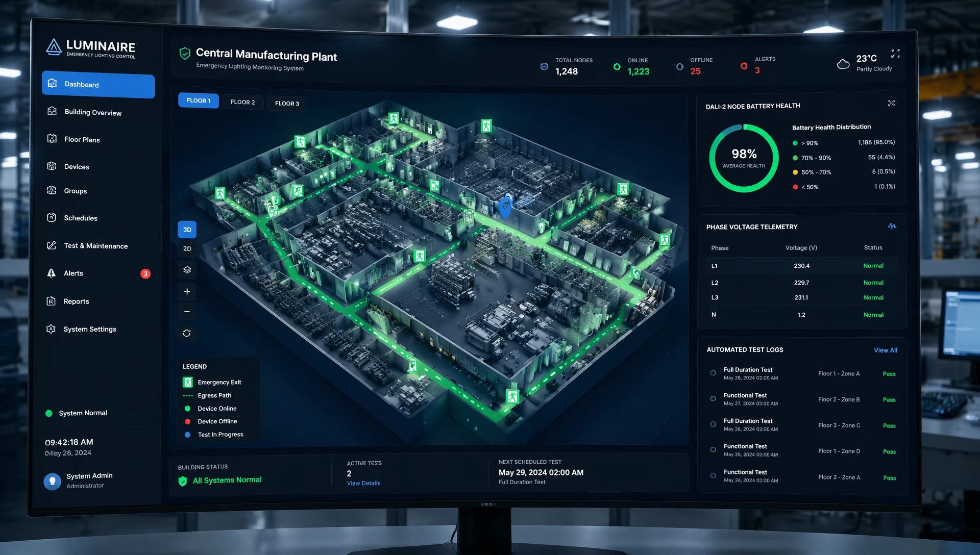
Task: Click the green Online status icon
Action: pyautogui.click(x=617, y=67)
